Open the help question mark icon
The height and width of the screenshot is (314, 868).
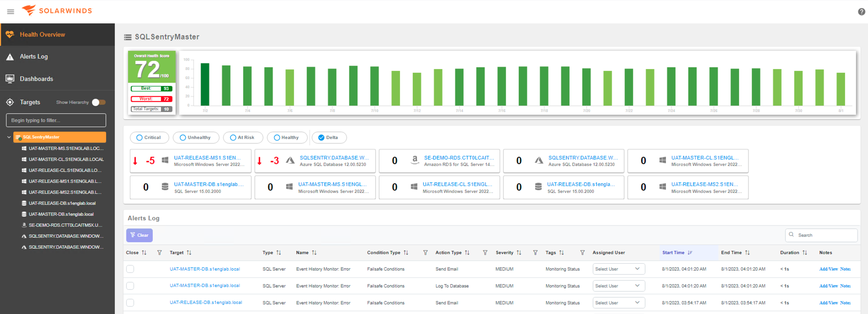click(x=861, y=12)
